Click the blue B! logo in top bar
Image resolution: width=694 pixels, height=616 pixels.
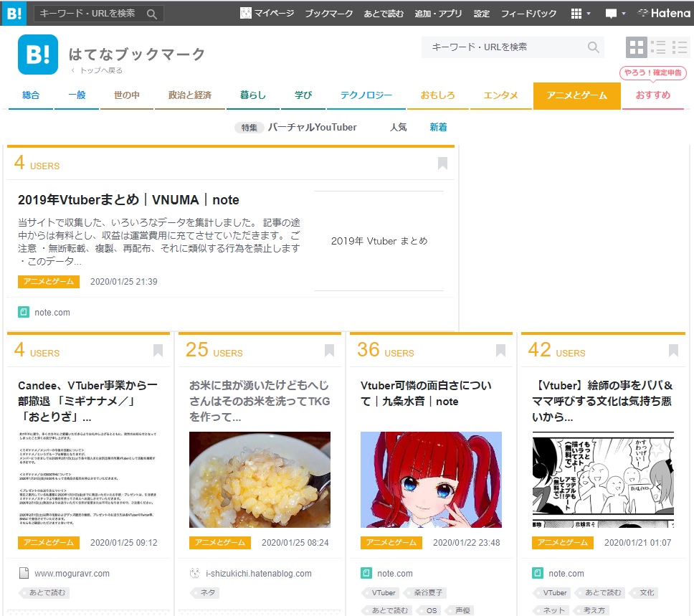[x=14, y=14]
